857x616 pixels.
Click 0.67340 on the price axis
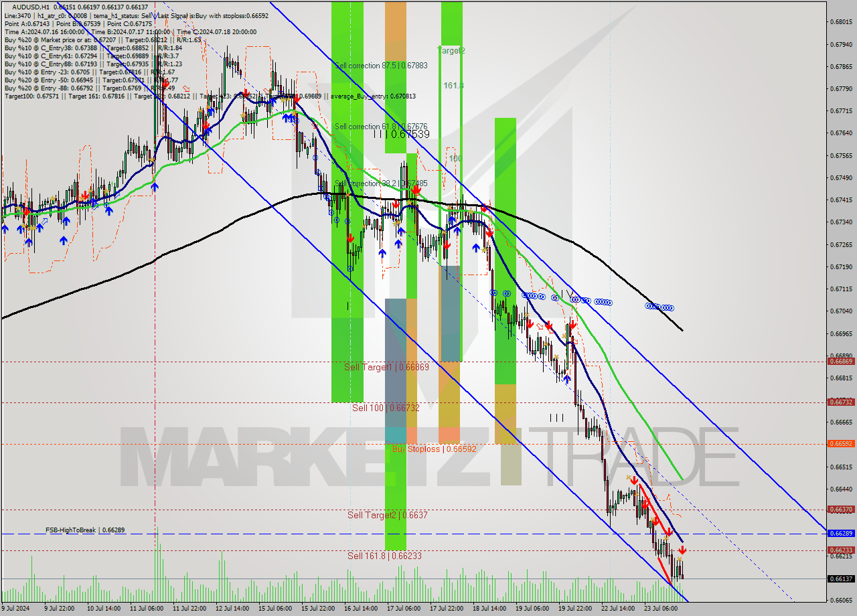click(841, 222)
